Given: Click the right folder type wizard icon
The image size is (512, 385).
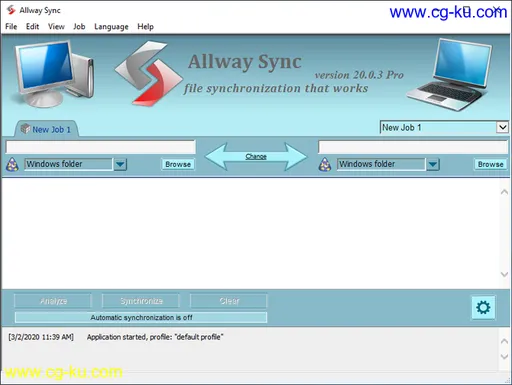Looking at the screenshot, I should [x=325, y=164].
